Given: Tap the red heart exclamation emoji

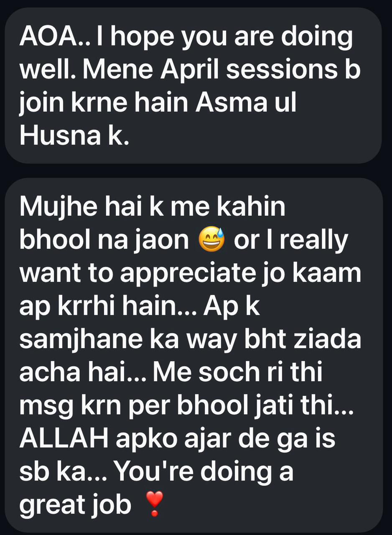Looking at the screenshot, I should pyautogui.click(x=154, y=504).
